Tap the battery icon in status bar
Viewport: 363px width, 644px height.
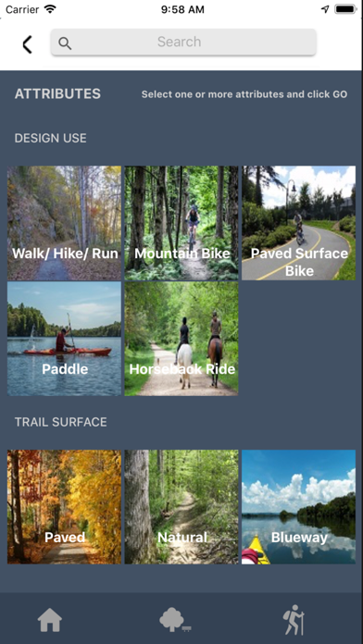click(x=345, y=9)
